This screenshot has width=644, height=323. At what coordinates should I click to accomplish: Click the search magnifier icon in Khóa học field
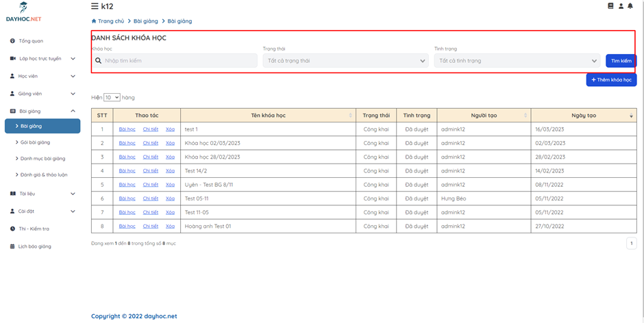(x=99, y=61)
